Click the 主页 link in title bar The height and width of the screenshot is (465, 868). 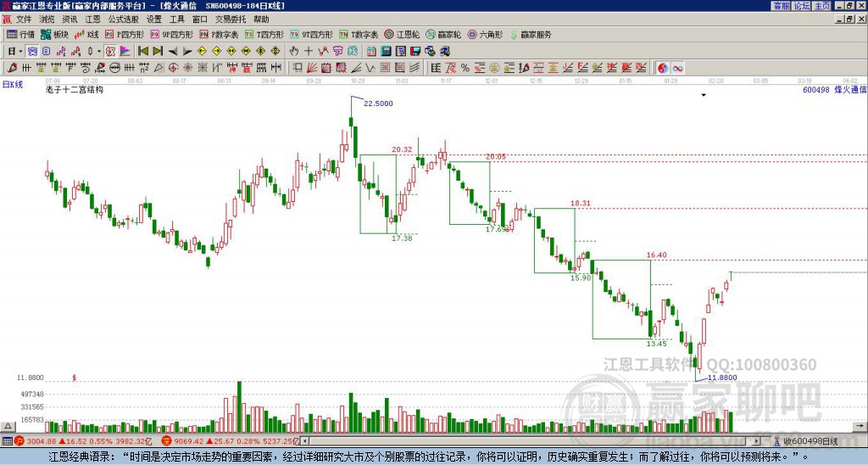pos(822,6)
